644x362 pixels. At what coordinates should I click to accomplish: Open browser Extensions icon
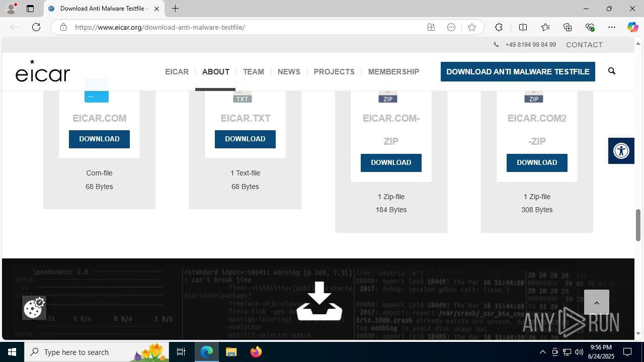(499, 27)
